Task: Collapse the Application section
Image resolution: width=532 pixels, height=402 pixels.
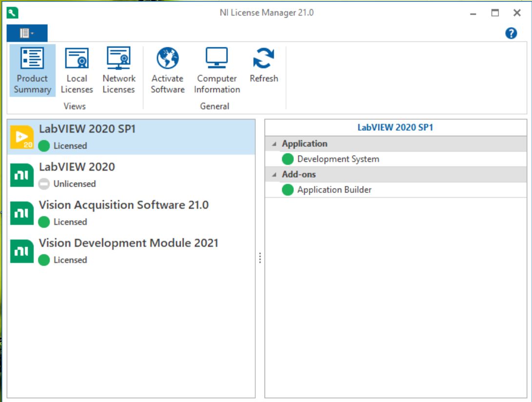Action: pos(274,144)
